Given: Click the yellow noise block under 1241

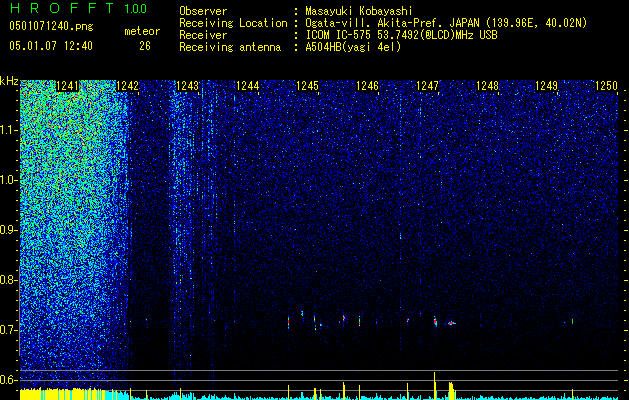Looking at the screenshot, I should 62,394.
